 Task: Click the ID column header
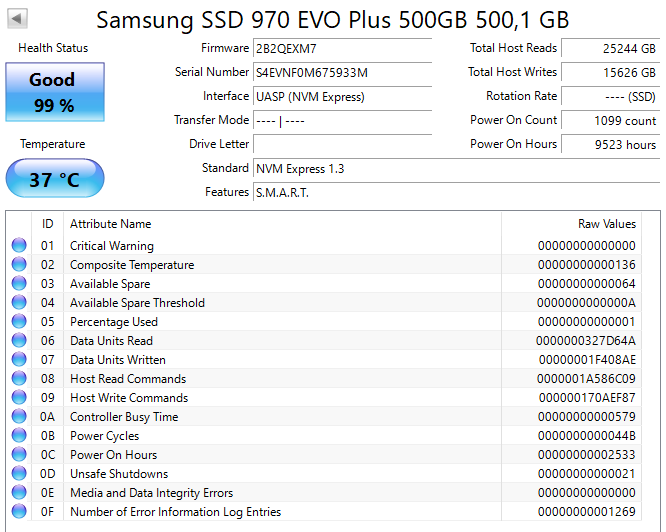47,224
